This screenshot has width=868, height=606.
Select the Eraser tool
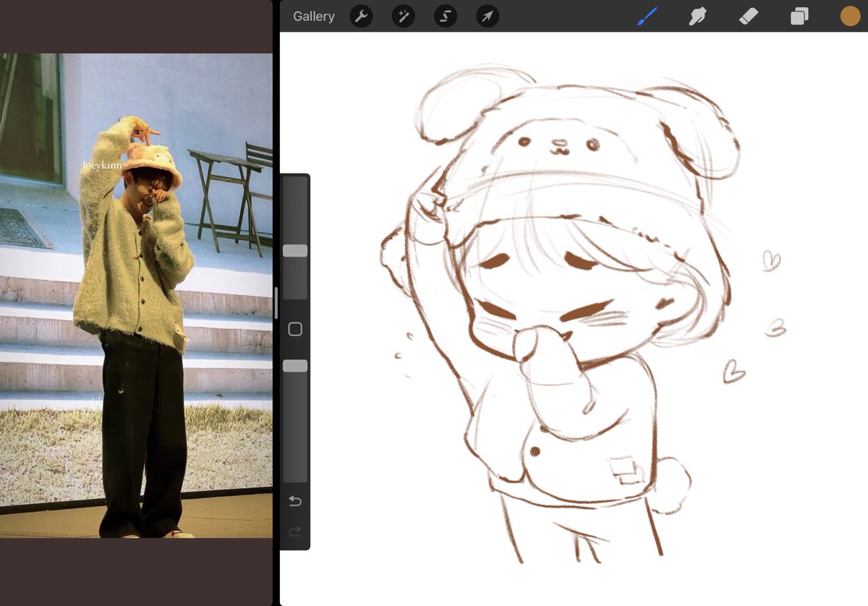749,16
